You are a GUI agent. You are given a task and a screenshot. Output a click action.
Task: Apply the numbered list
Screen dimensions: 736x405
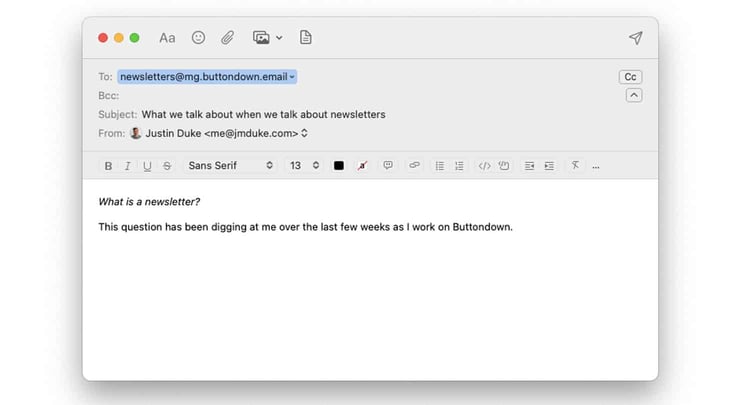click(459, 166)
